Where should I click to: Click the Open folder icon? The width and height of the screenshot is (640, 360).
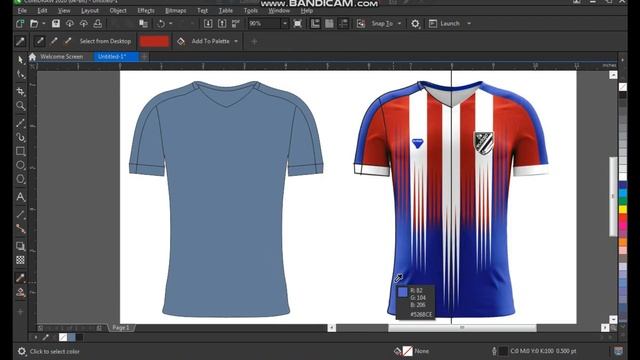click(x=34, y=24)
